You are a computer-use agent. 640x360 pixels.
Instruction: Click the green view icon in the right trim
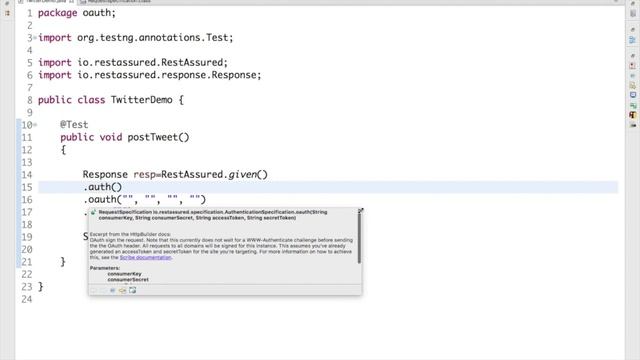click(633, 106)
